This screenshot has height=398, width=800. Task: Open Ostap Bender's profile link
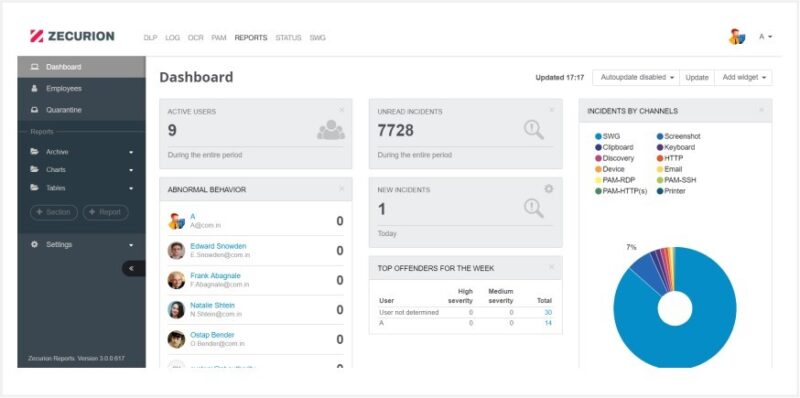coord(212,335)
